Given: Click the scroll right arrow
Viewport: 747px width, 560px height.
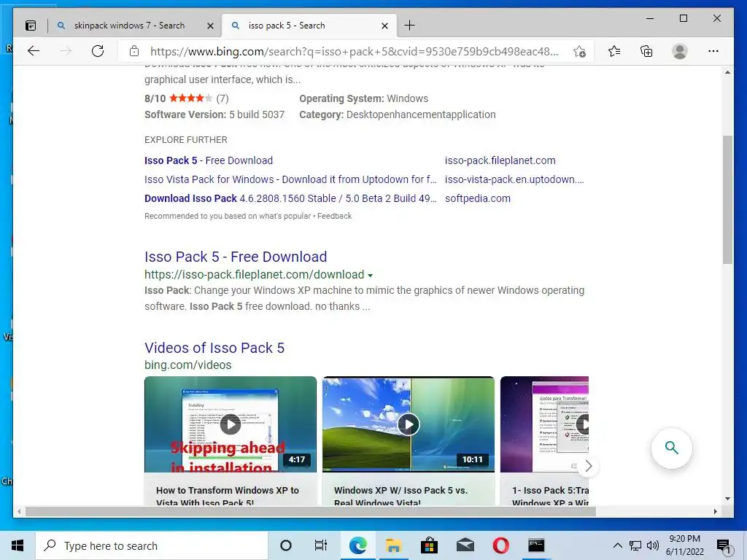Looking at the screenshot, I should pos(715,511).
